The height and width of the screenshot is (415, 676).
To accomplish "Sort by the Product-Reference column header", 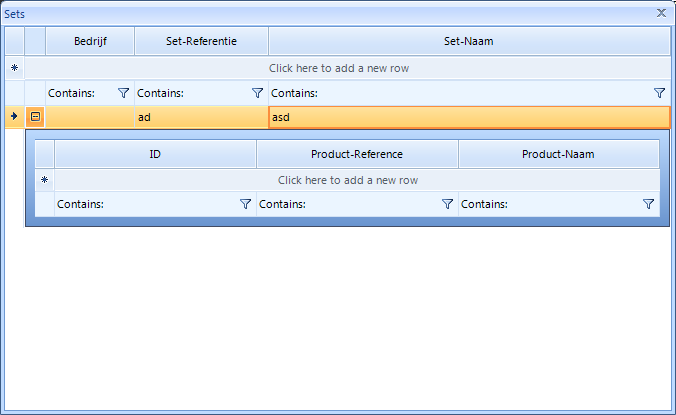I will (x=357, y=155).
